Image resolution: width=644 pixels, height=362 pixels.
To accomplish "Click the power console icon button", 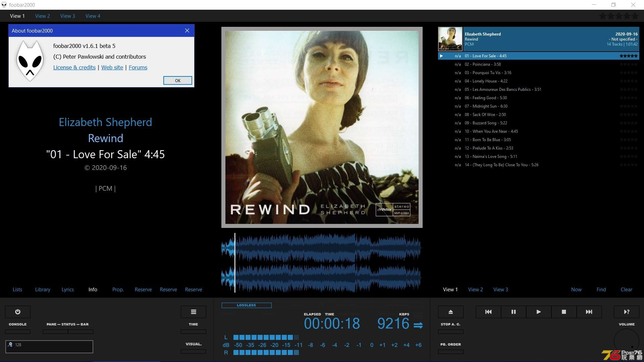I will click(18, 312).
